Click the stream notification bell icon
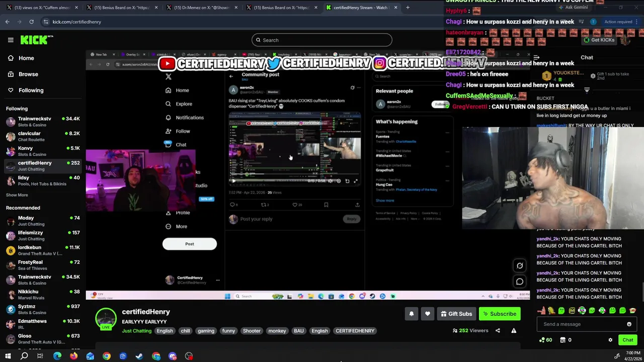 point(412,314)
